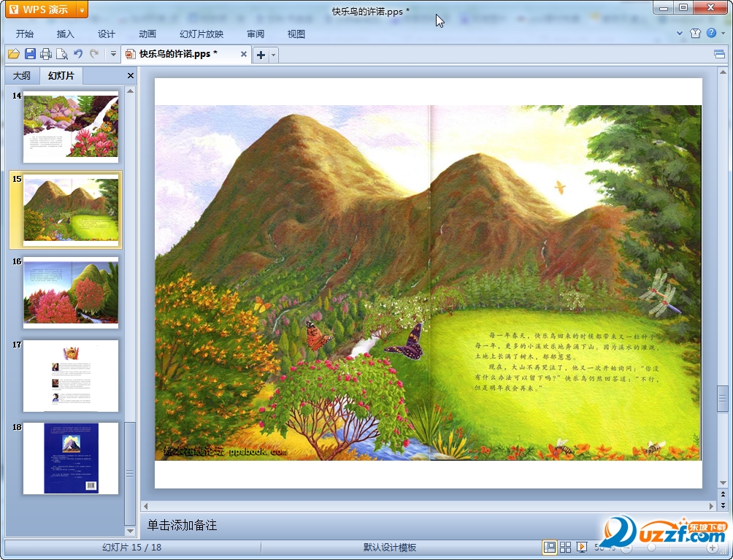Open Print Preview from the quick toolbar

[x=62, y=54]
